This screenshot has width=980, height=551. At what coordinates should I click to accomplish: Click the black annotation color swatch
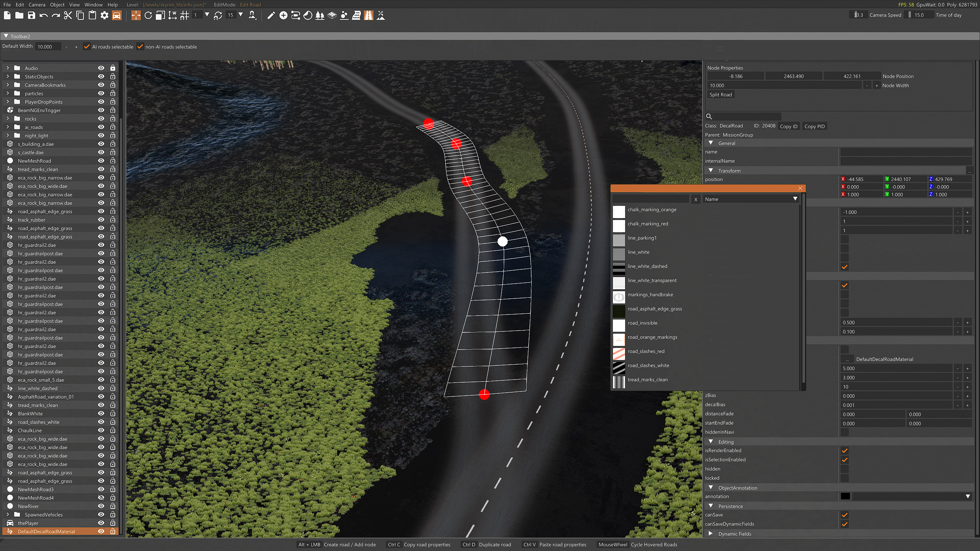pos(845,497)
